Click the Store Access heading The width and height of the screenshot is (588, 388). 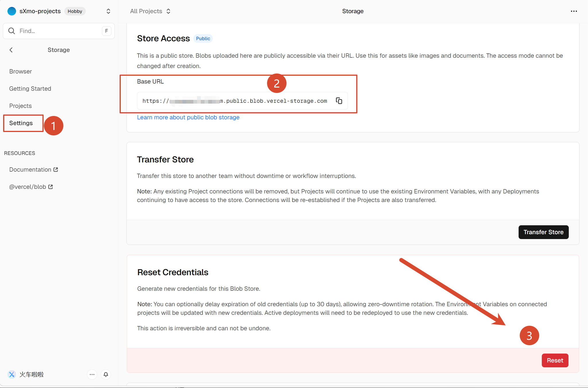pos(163,38)
